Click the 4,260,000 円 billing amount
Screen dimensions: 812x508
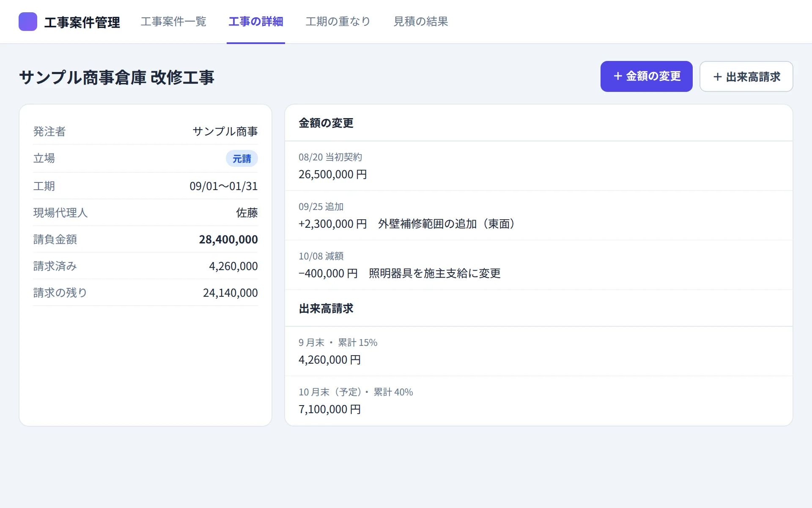330,360
